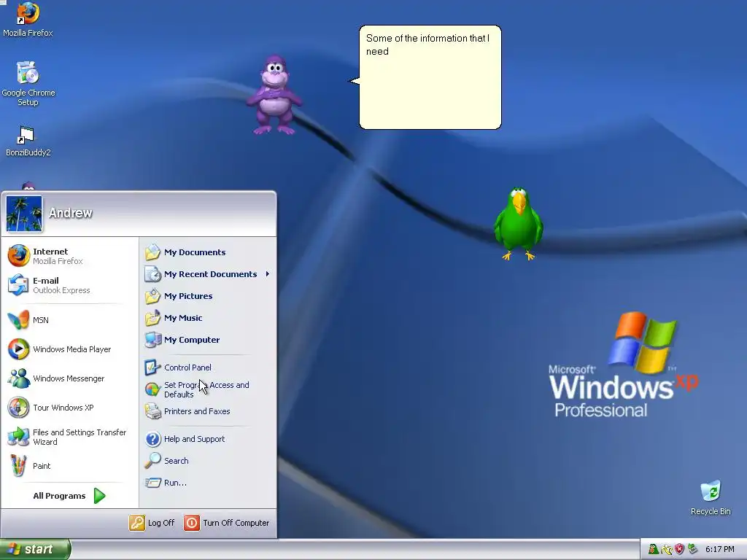
Task: Open Help and Support
Action: click(x=208, y=438)
